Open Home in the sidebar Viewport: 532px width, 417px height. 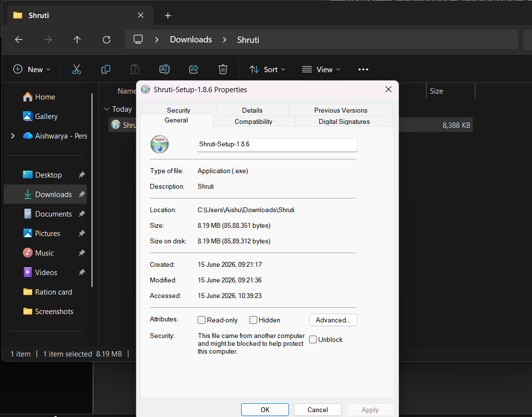point(39,97)
